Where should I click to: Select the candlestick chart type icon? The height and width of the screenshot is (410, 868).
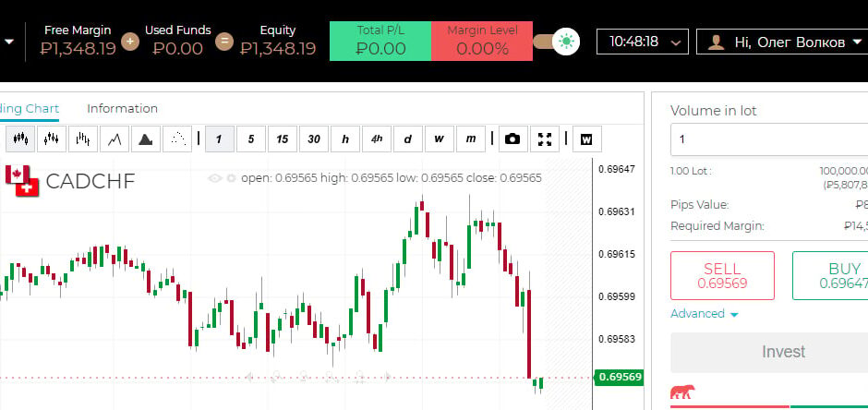pyautogui.click(x=21, y=139)
